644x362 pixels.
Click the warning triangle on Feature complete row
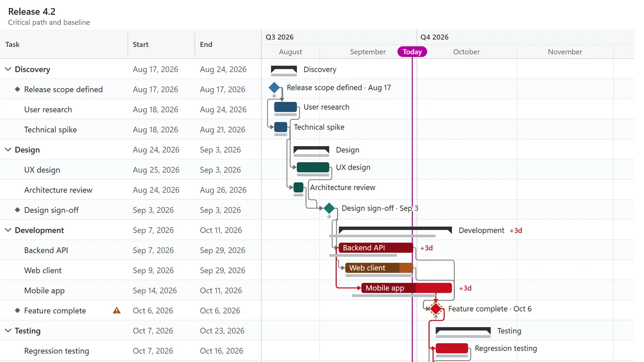coord(117,310)
